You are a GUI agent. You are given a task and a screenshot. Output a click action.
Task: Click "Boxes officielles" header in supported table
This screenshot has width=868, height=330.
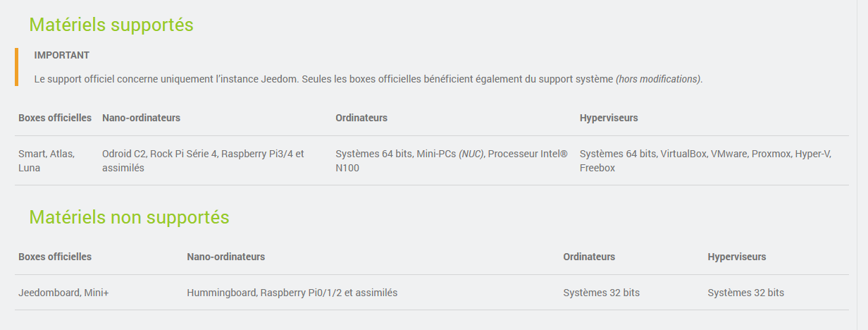[x=55, y=118]
